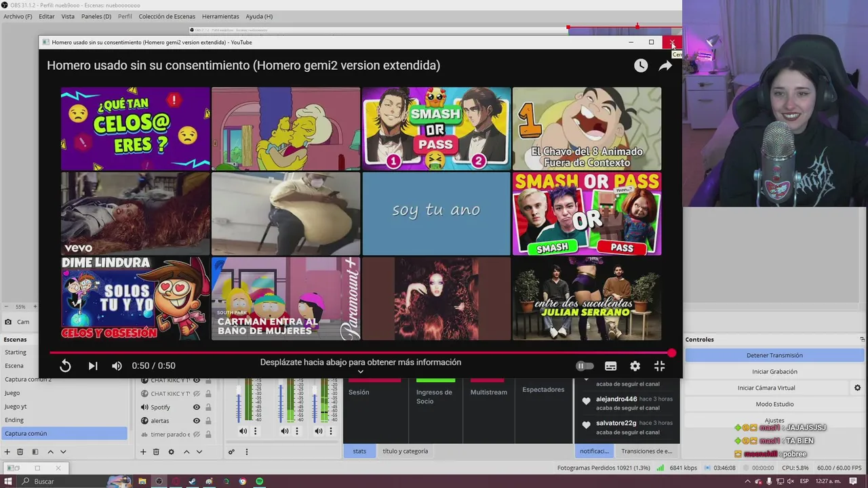Open audio mixer menu dots beside gears
The image size is (868, 488).
point(246,452)
